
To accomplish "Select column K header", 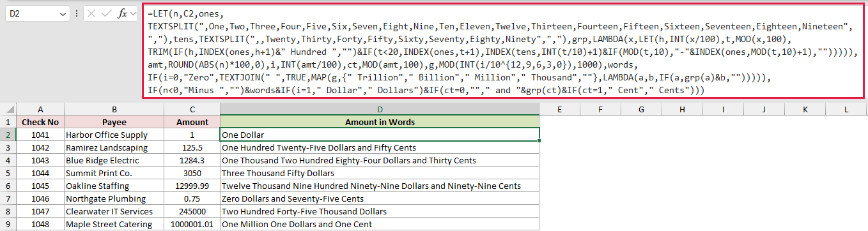I will point(805,109).
